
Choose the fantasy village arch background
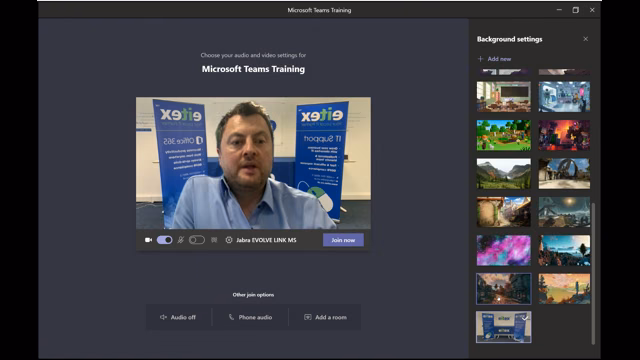click(x=504, y=212)
